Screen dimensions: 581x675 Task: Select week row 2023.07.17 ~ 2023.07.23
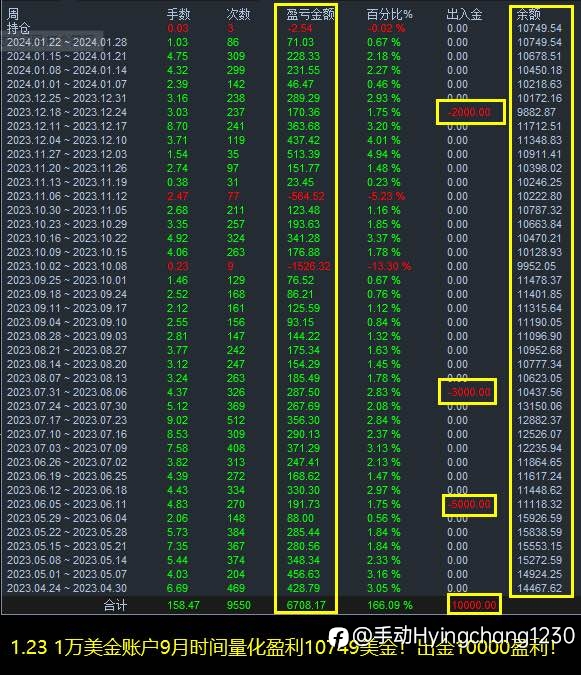(x=67, y=420)
